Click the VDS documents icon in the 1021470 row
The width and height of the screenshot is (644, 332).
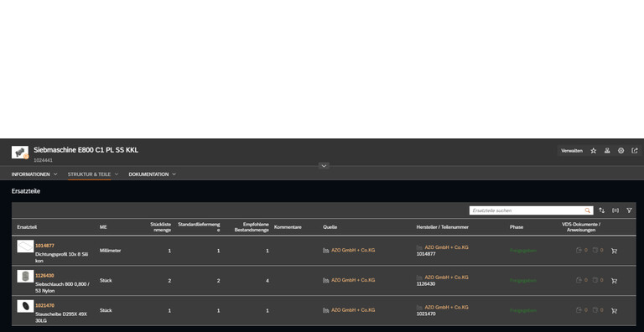point(579,310)
